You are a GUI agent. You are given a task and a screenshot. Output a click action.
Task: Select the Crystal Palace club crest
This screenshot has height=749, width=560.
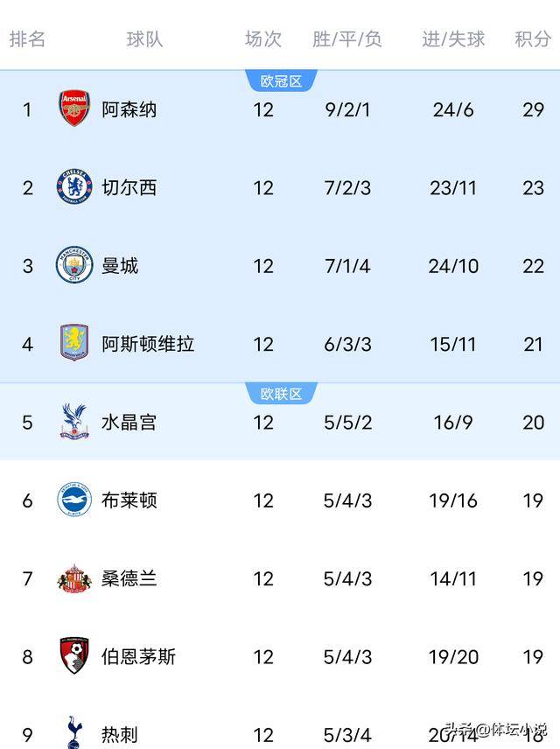tap(73, 422)
